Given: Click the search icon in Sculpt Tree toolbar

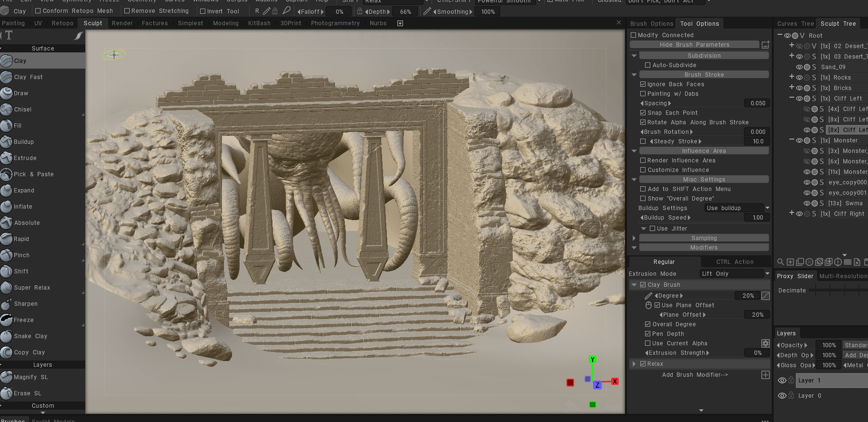Looking at the screenshot, I should pos(780,262).
